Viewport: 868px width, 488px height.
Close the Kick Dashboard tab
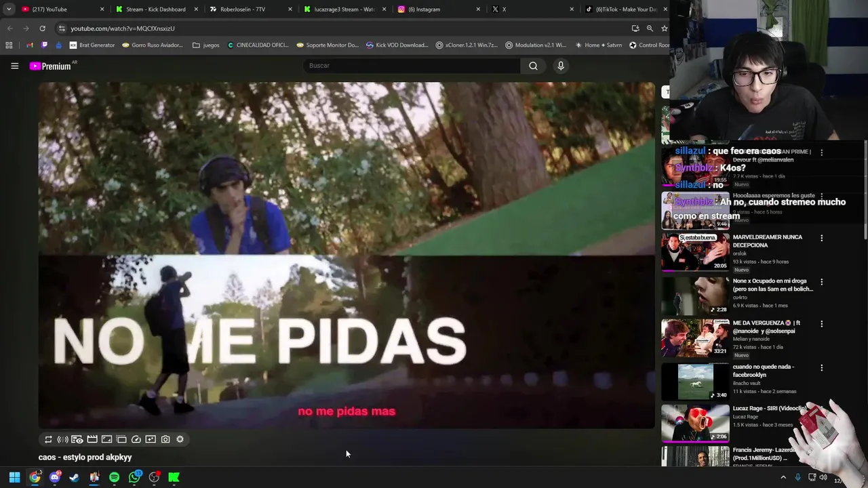pyautogui.click(x=196, y=9)
